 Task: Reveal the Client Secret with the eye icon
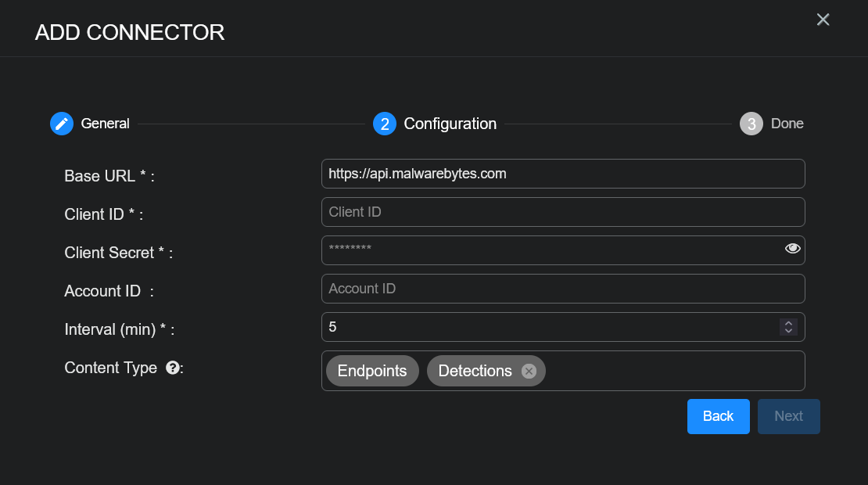click(x=793, y=249)
